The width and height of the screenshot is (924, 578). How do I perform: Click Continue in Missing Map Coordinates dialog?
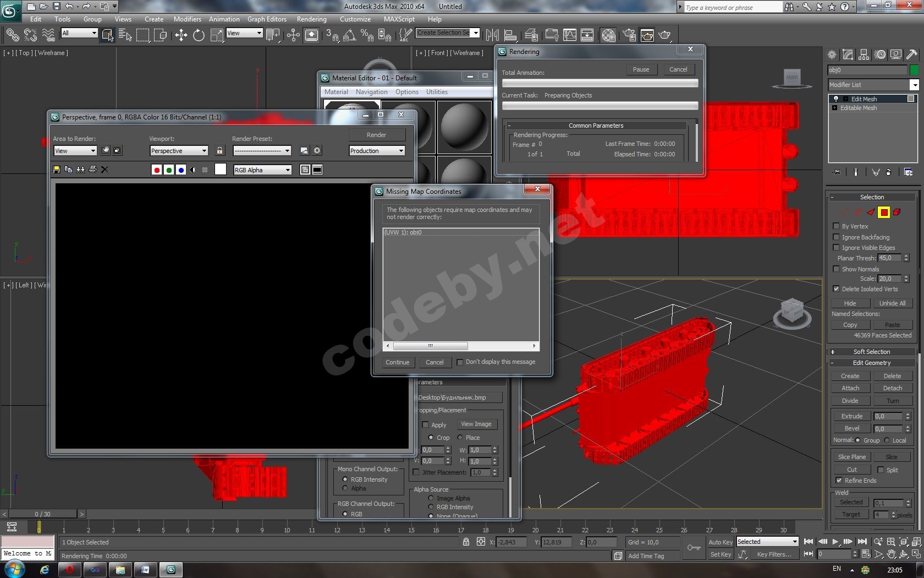pos(397,362)
